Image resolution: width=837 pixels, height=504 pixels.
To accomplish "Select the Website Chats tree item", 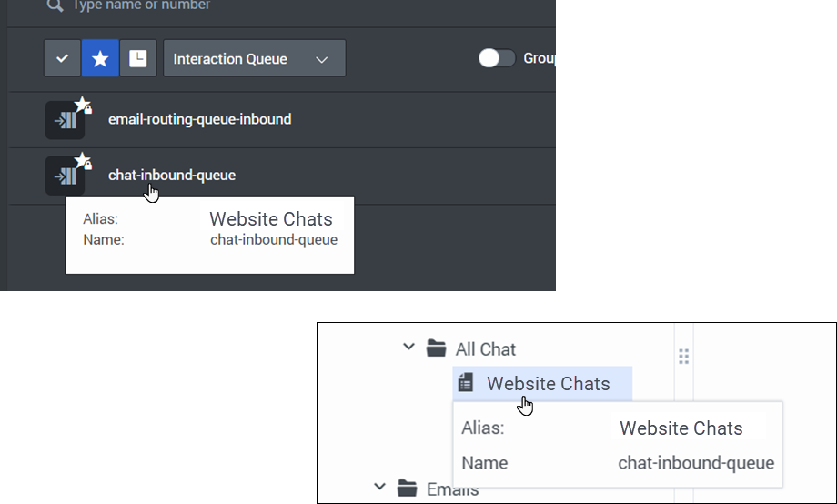I will click(x=542, y=383).
